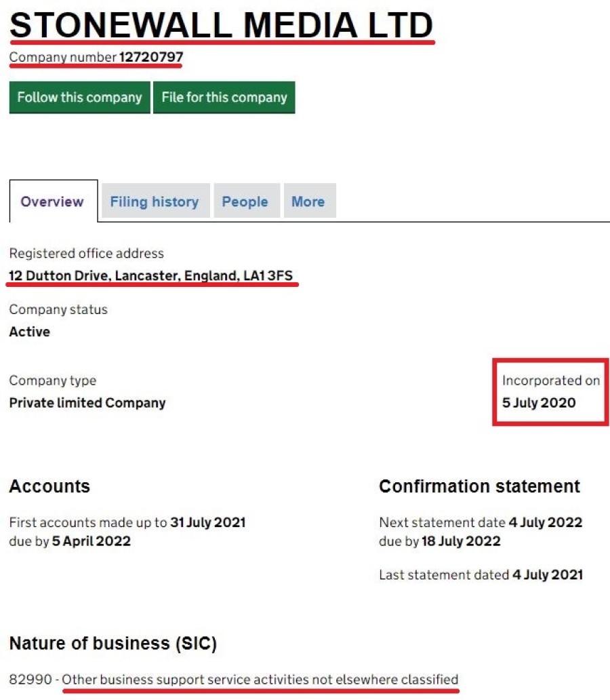610x700 pixels.
Task: Click the Active company status value
Action: click(x=29, y=332)
